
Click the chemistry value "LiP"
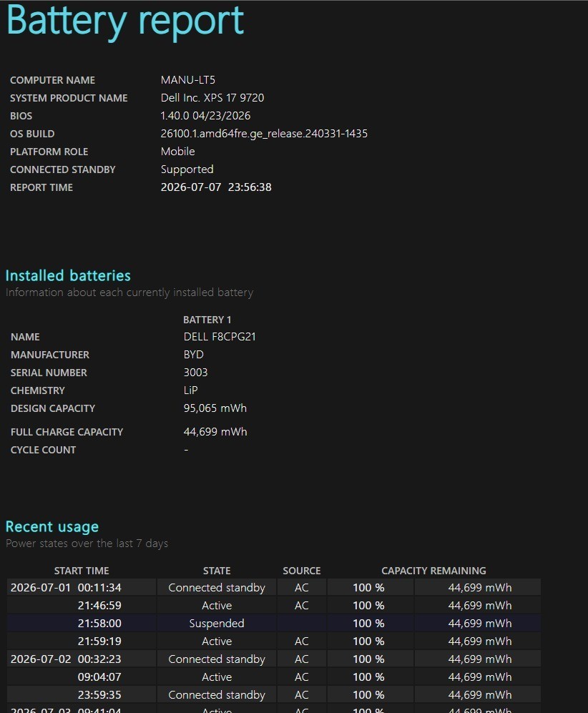[190, 390]
